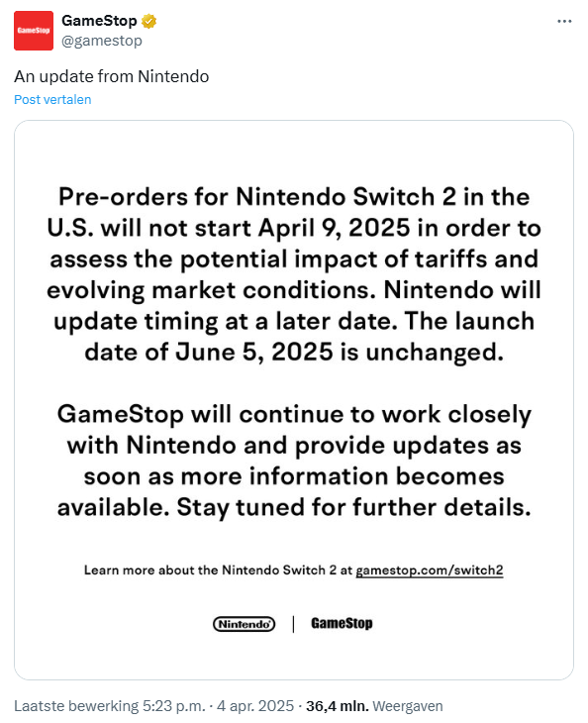Open the Laatste bewerking edit history
The width and height of the screenshot is (588, 723).
[76, 706]
